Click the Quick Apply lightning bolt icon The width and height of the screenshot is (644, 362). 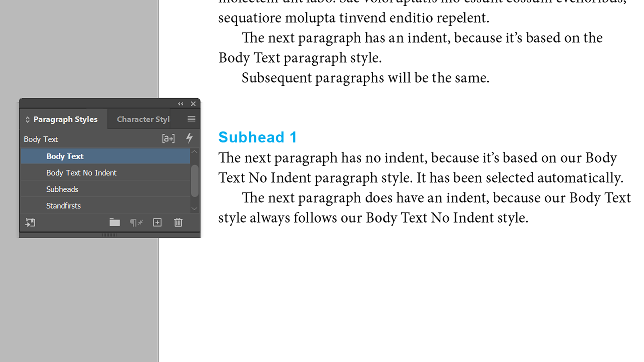tap(190, 138)
